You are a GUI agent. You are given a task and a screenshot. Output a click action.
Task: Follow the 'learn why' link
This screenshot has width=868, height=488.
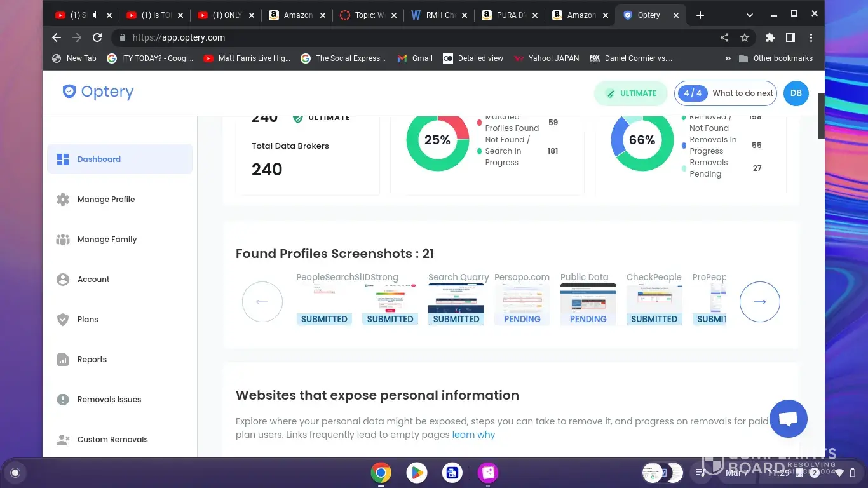(473, 435)
